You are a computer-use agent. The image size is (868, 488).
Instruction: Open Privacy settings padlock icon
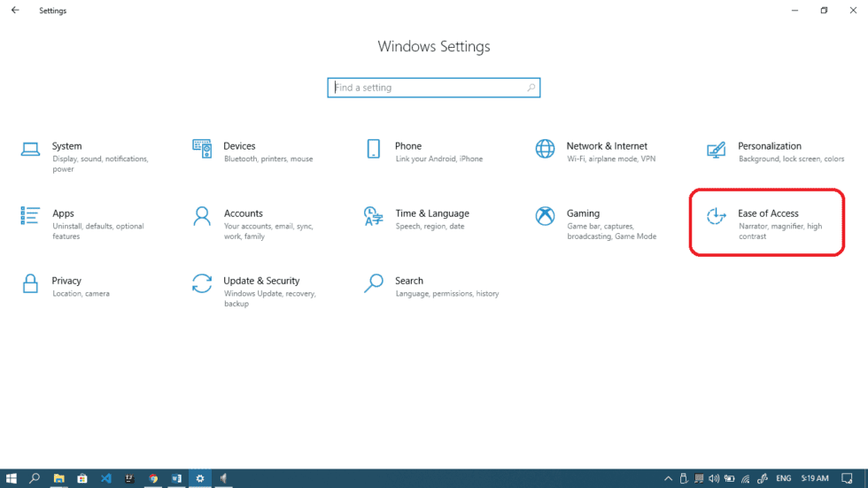(30, 283)
